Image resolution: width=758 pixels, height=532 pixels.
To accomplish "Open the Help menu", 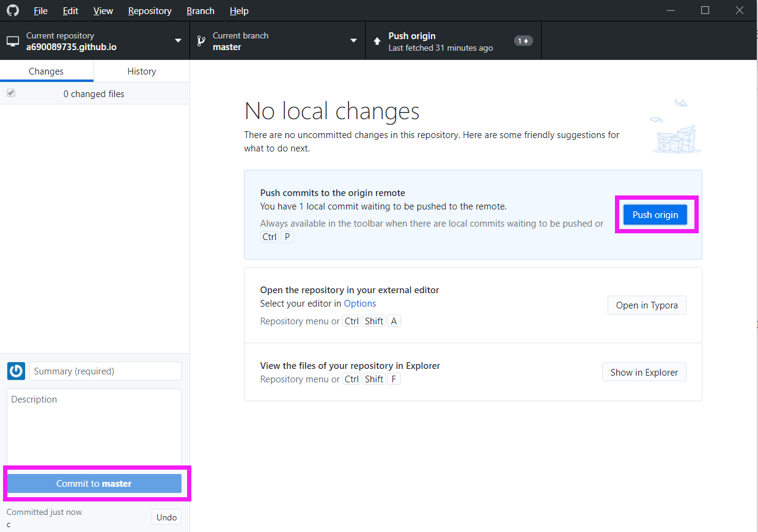I will click(x=239, y=11).
